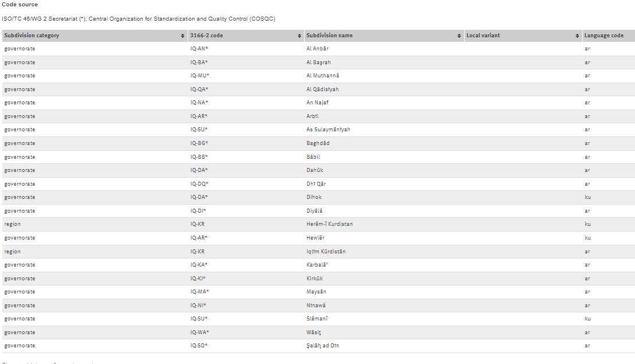Select the IQ-MU* code cell
The width and height of the screenshot is (635, 364).
click(200, 76)
